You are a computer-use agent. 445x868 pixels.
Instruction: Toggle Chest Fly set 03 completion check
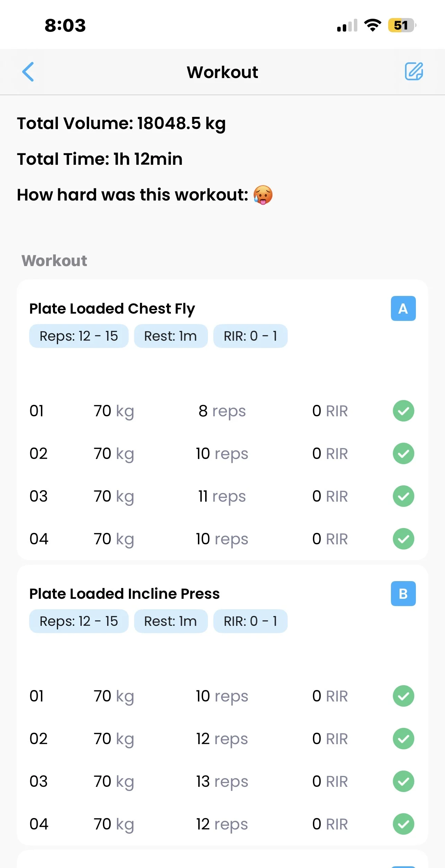click(x=403, y=496)
